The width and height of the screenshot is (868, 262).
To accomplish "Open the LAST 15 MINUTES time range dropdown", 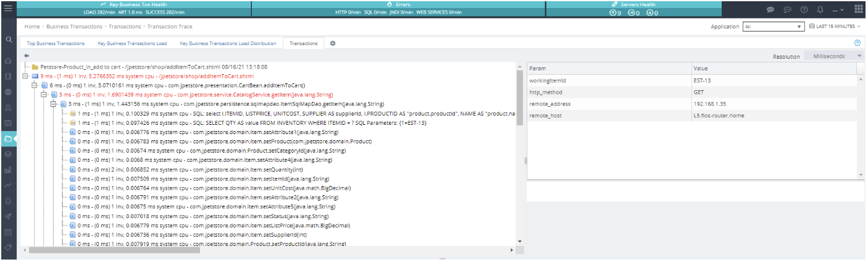I will click(835, 27).
